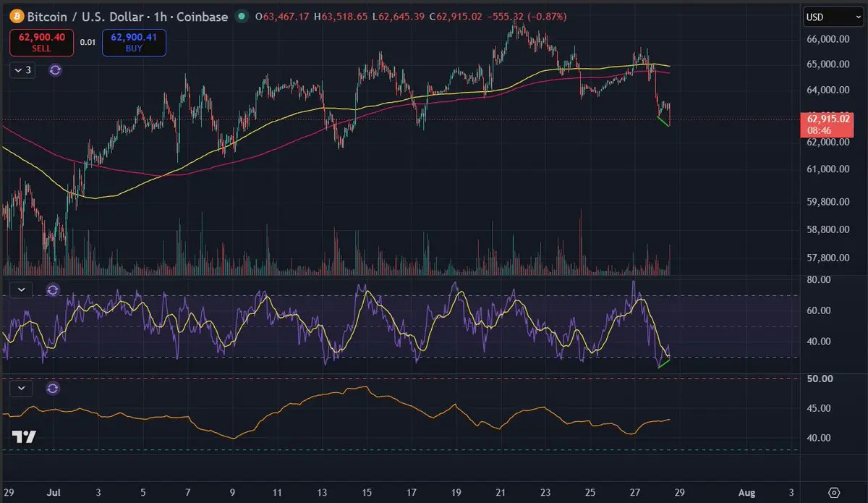Screen dimensions: 868x503
Task: Click the 57,800.00 price axis label
Action: coord(827,257)
